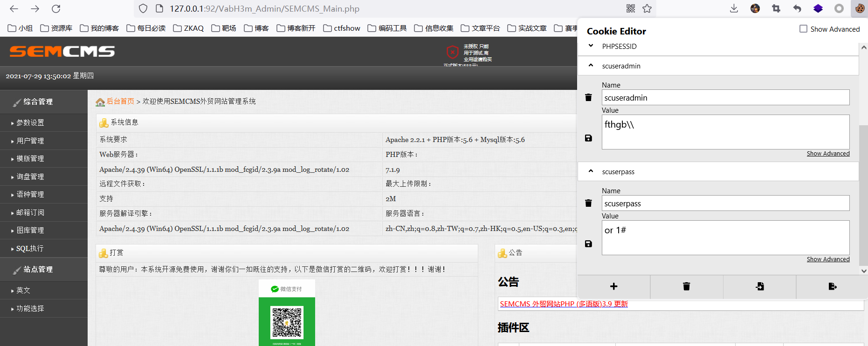Collapse the scuserpass cookie section
Viewport: 868px width, 346px height.
[x=591, y=171]
